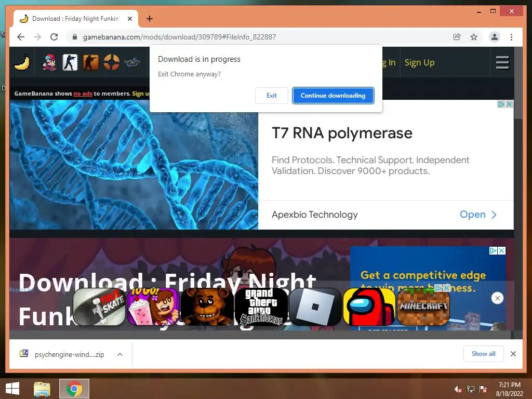Expand options for the psychengine zip download
532x399 pixels.
(120, 354)
